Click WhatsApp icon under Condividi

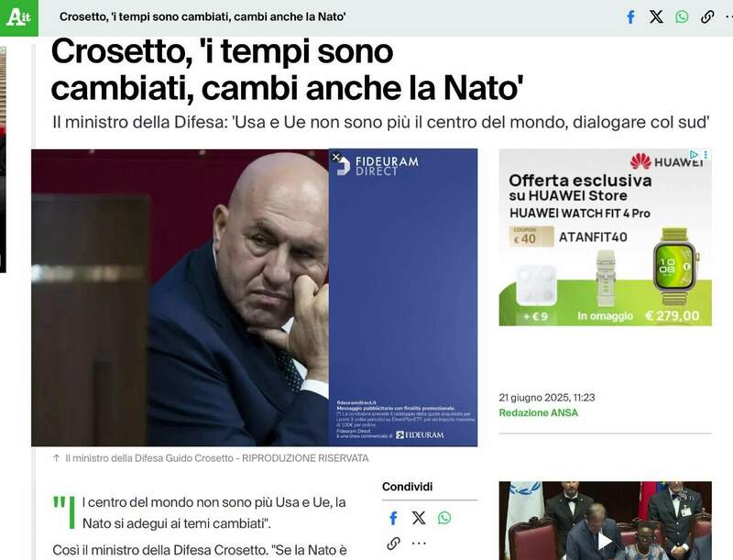click(x=444, y=518)
